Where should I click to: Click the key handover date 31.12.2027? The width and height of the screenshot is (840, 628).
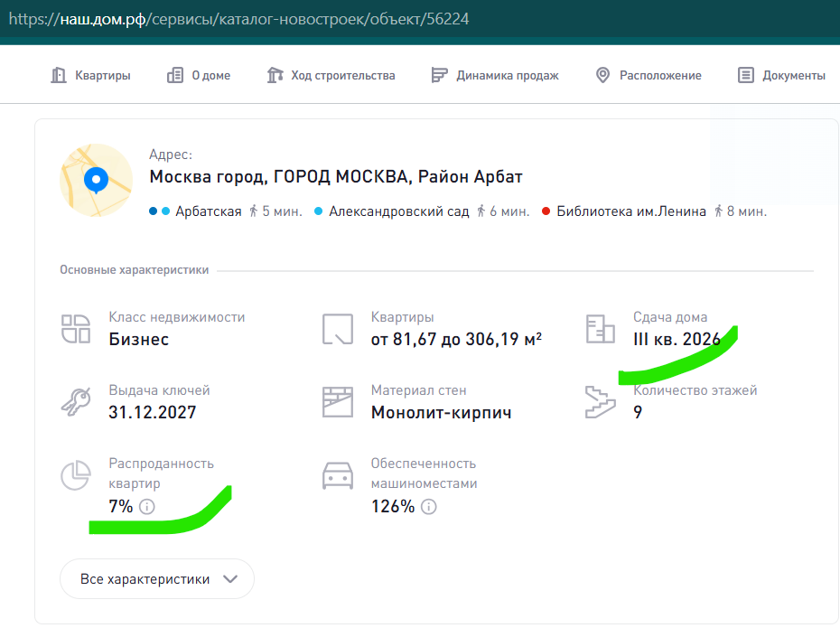[x=152, y=412]
